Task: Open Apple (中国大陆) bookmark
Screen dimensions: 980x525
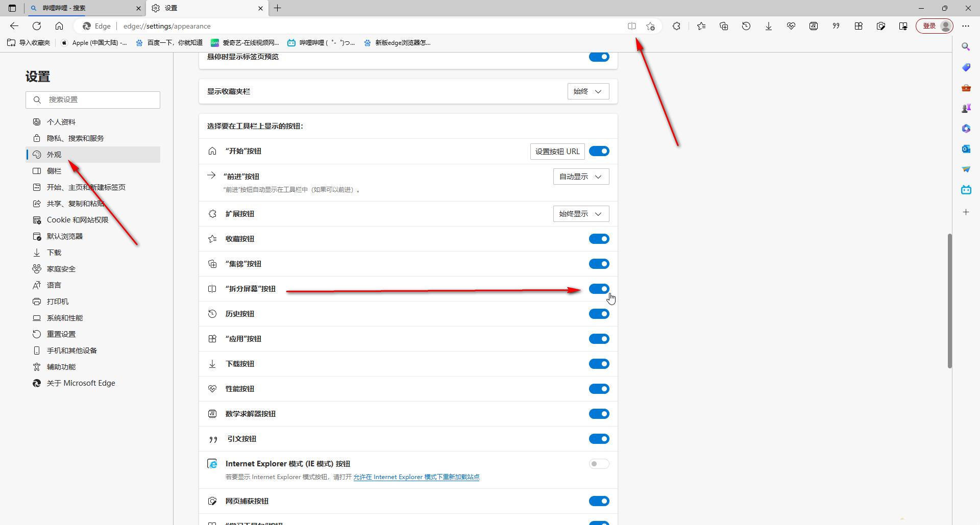Action: point(94,43)
